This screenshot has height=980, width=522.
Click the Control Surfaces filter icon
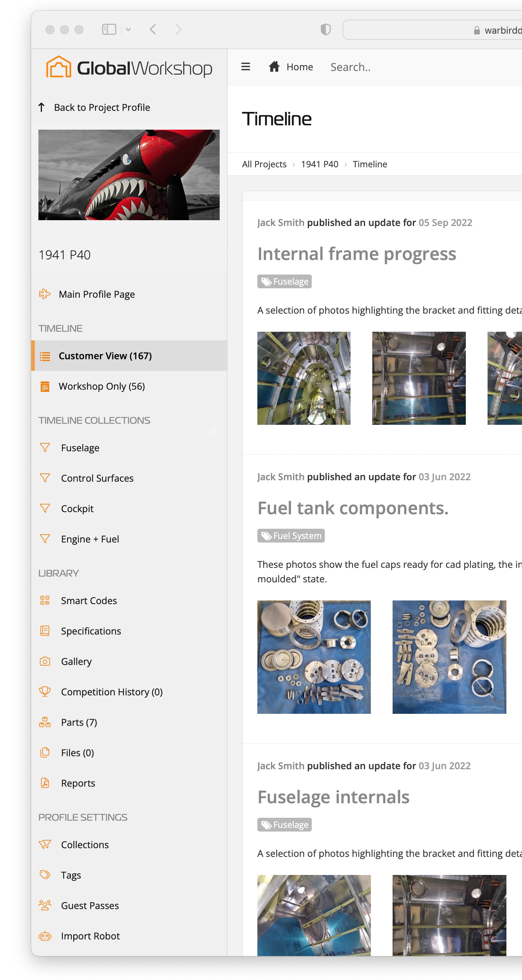45,478
